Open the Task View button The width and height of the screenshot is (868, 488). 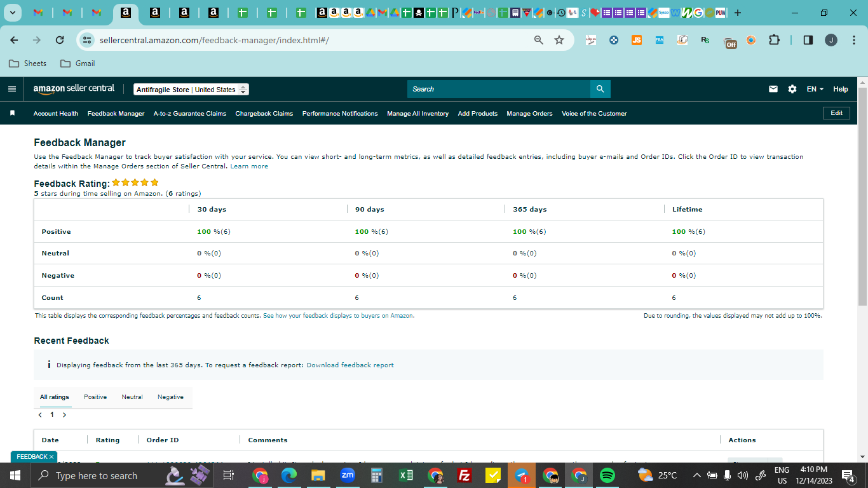coord(229,475)
